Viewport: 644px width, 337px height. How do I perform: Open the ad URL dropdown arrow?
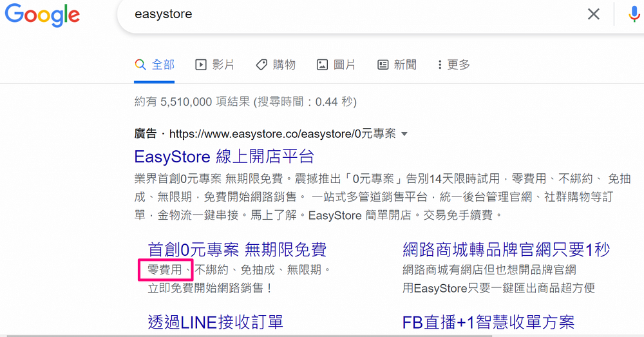point(404,134)
